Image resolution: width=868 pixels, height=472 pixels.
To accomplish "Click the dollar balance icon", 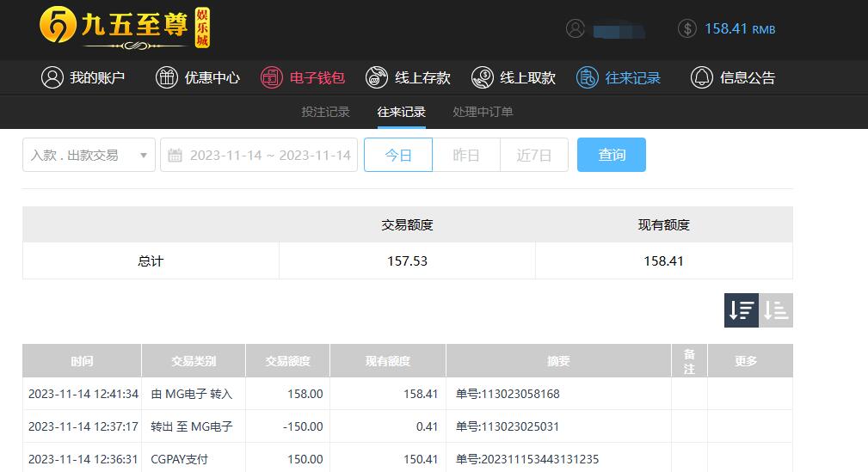I will click(x=686, y=28).
